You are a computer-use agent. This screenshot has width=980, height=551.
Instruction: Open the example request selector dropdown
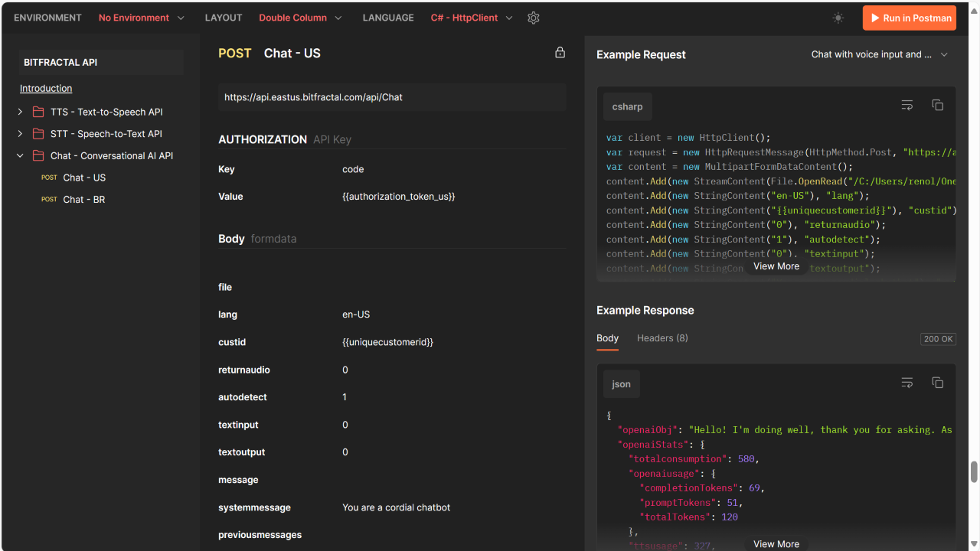(880, 54)
